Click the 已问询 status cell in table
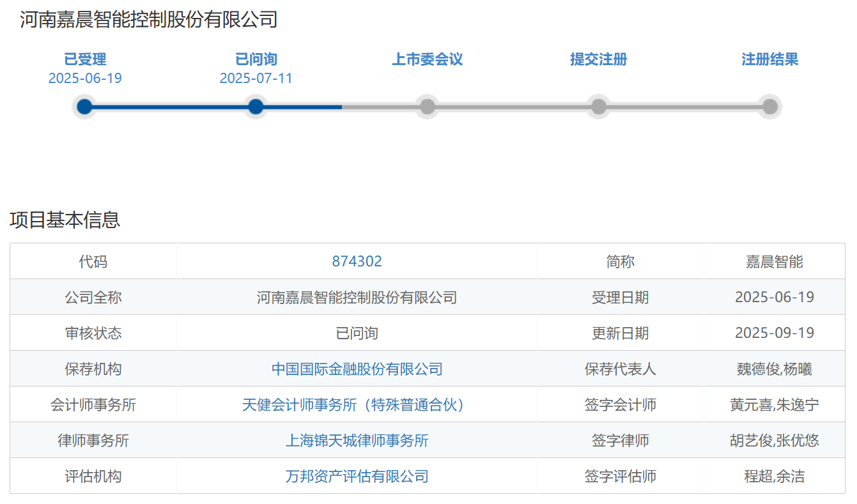The height and width of the screenshot is (504, 857). (357, 333)
